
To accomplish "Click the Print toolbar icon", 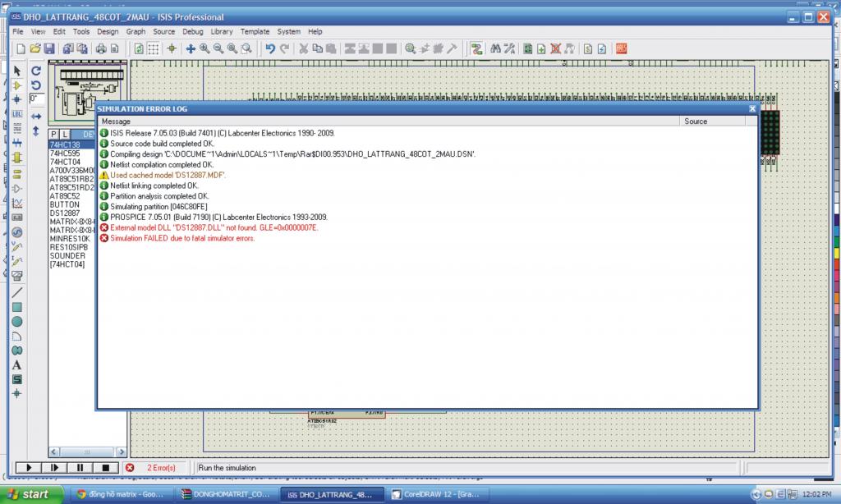I will click(100, 49).
